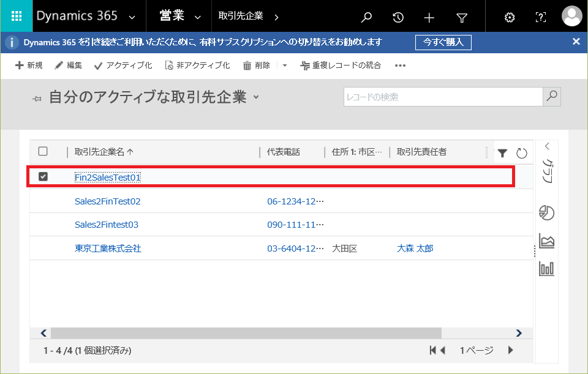Image resolution: width=588 pixels, height=374 pixels.
Task: Expand the chart pane chevron
Action: [547, 146]
